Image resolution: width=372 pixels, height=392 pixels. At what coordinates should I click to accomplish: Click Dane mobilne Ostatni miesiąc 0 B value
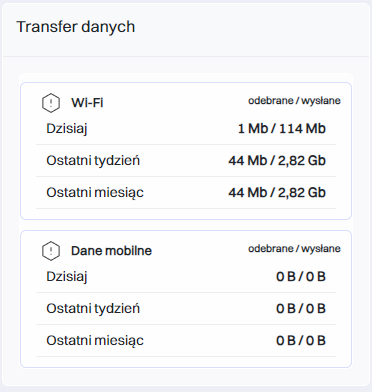click(x=301, y=341)
